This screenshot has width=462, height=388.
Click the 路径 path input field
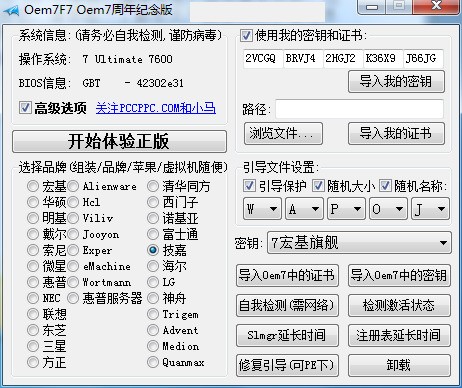[360, 109]
